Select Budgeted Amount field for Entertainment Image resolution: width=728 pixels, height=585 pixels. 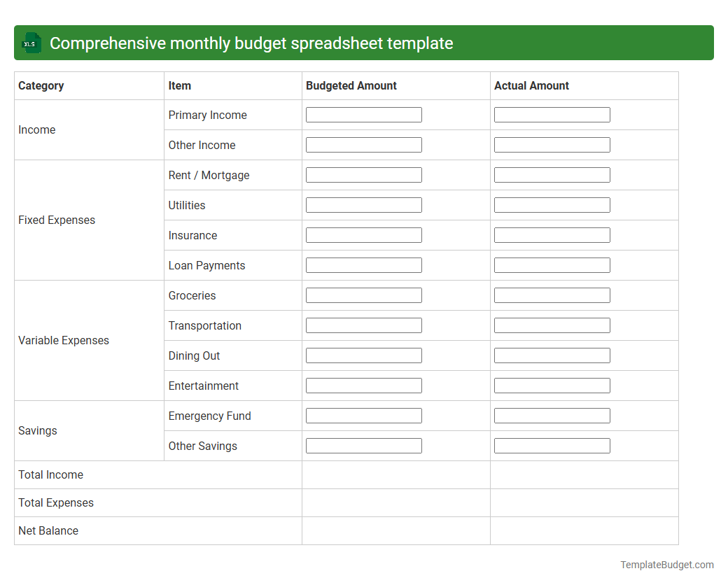(x=363, y=385)
